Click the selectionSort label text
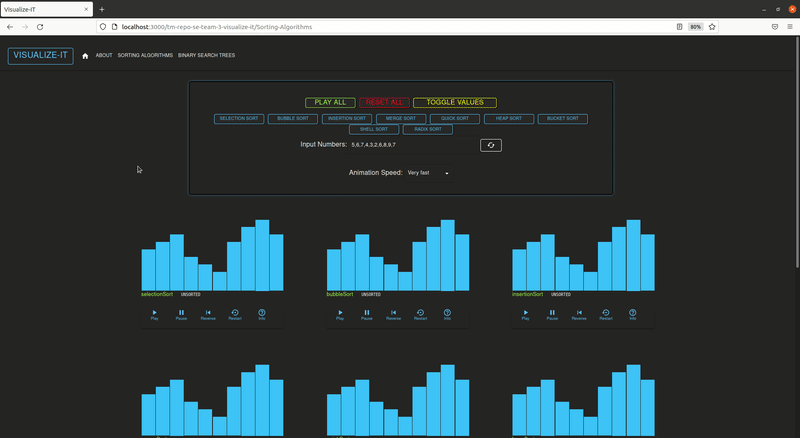This screenshot has height=438, width=800. [x=157, y=295]
